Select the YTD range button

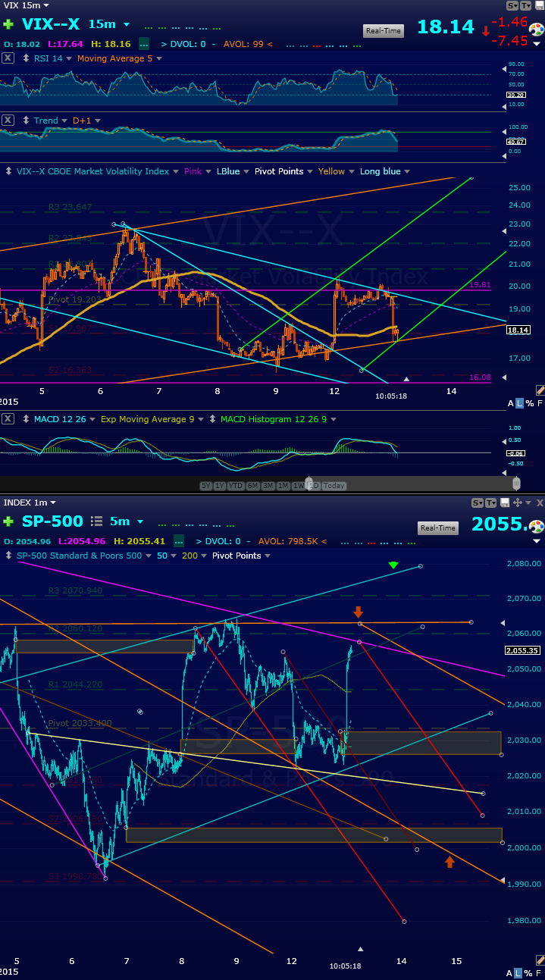pos(235,486)
